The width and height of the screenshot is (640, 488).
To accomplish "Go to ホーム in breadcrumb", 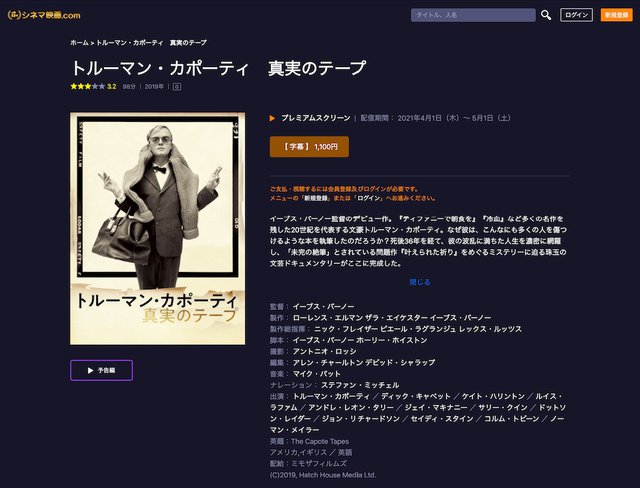I will pyautogui.click(x=79, y=44).
